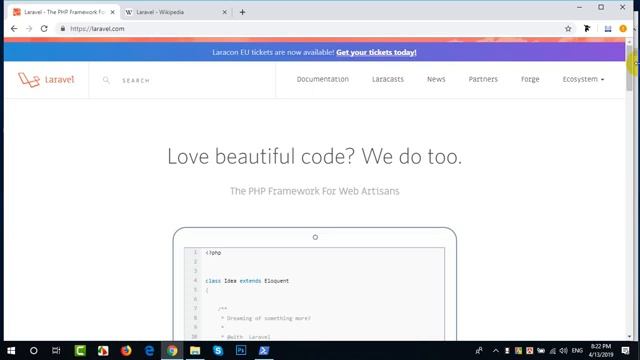Image resolution: width=640 pixels, height=360 pixels.
Task: Open Cortana circle in the taskbar
Action: [x=33, y=351]
